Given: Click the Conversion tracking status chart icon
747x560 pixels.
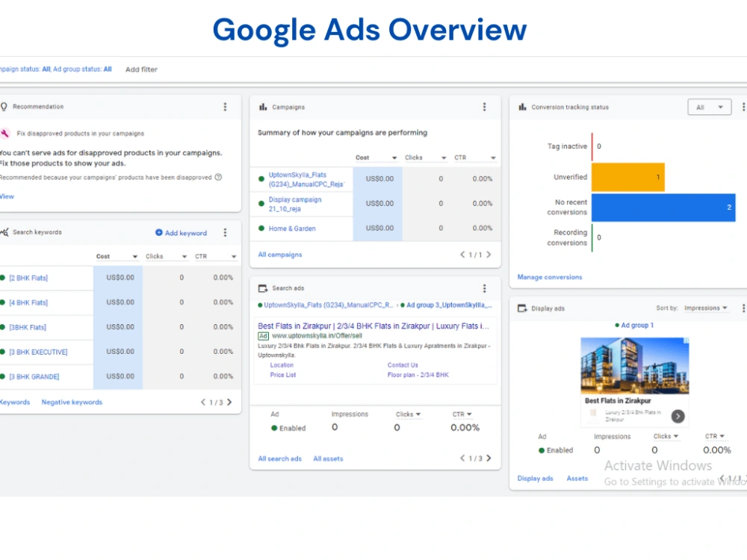Looking at the screenshot, I should 523,107.
